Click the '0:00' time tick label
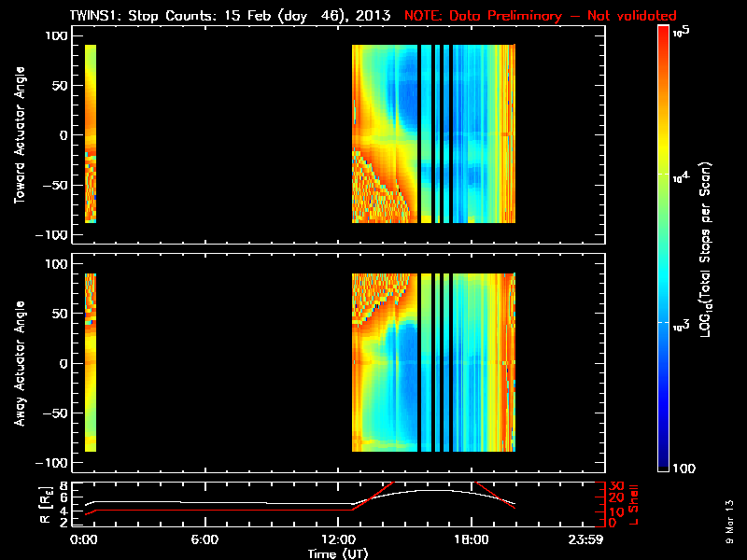Image resolution: width=747 pixels, height=560 pixels. (x=83, y=539)
